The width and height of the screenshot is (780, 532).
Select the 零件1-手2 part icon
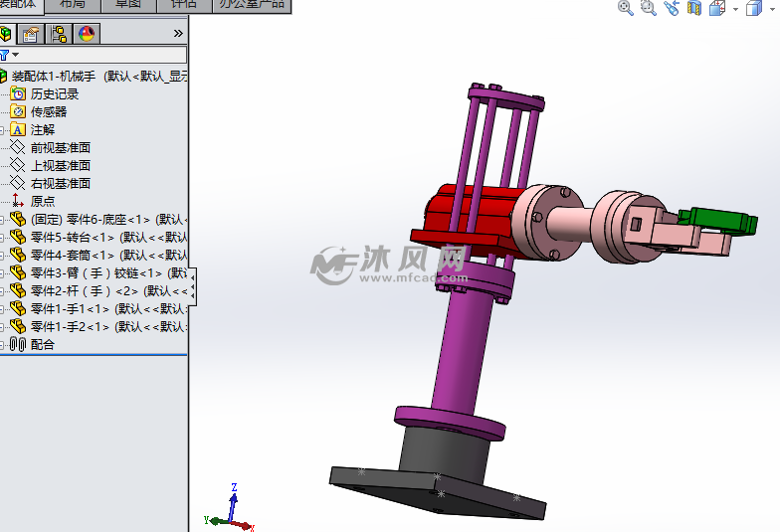pos(18,326)
